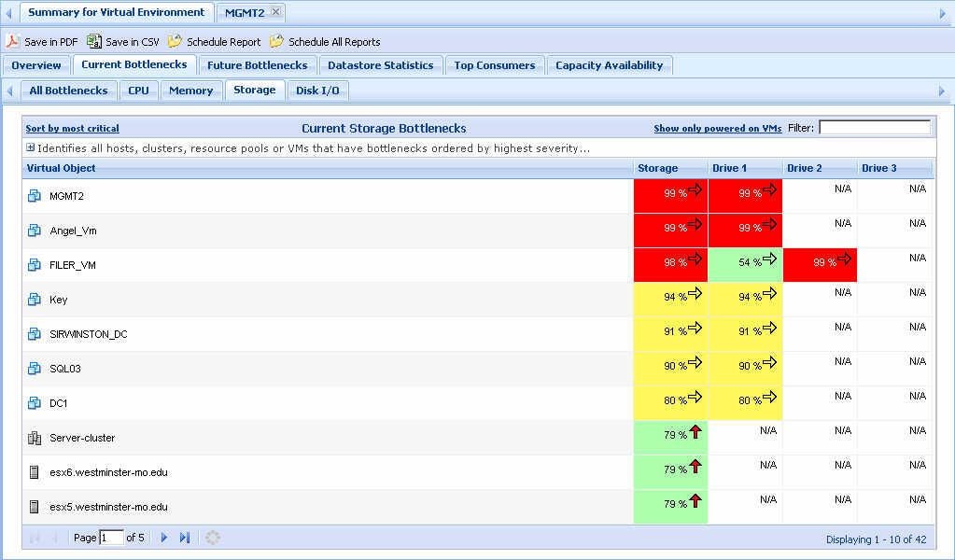Click the page number input box
Viewport: 955px width, 560px height.
coord(111,538)
